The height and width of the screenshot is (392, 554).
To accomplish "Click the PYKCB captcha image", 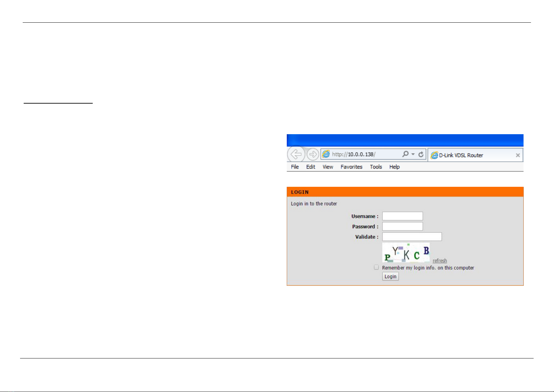I will click(x=406, y=253).
